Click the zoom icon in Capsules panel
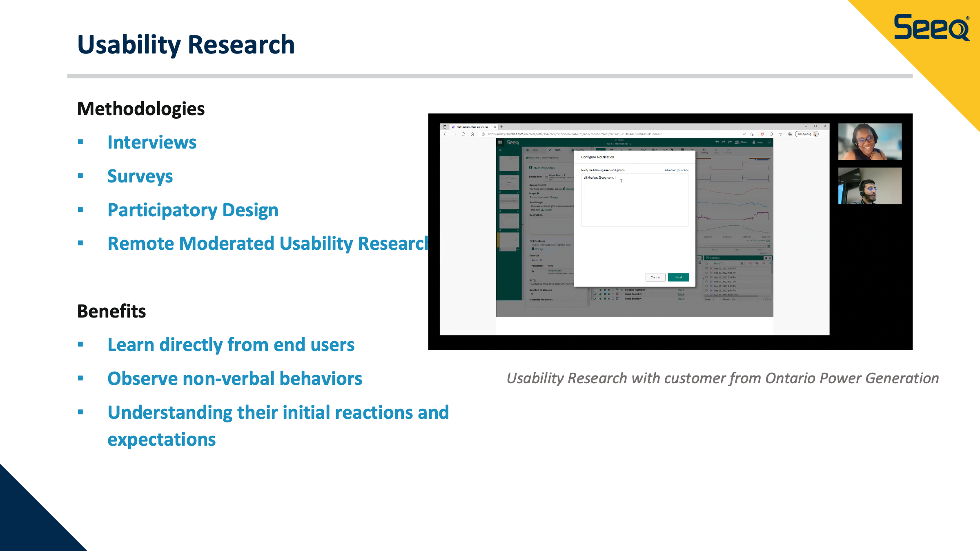 766,258
